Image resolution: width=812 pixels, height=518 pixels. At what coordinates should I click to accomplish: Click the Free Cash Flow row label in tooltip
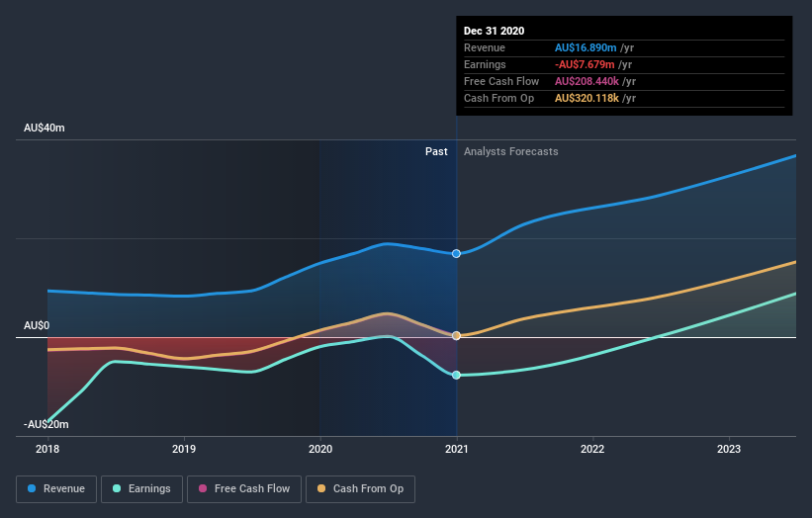pos(501,81)
